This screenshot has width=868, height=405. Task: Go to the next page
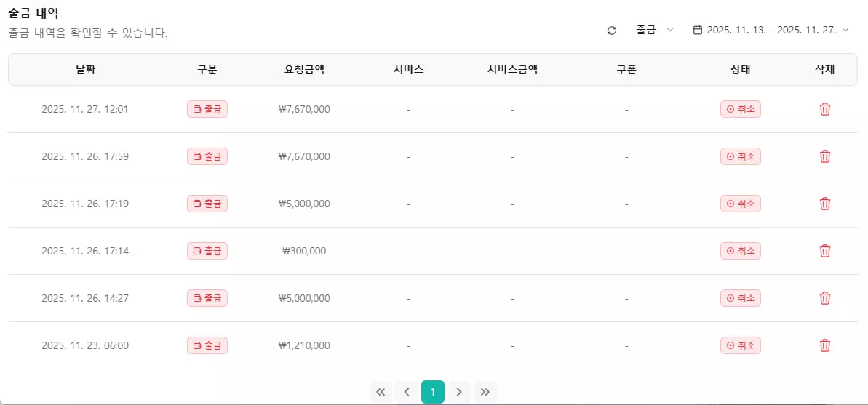click(459, 393)
